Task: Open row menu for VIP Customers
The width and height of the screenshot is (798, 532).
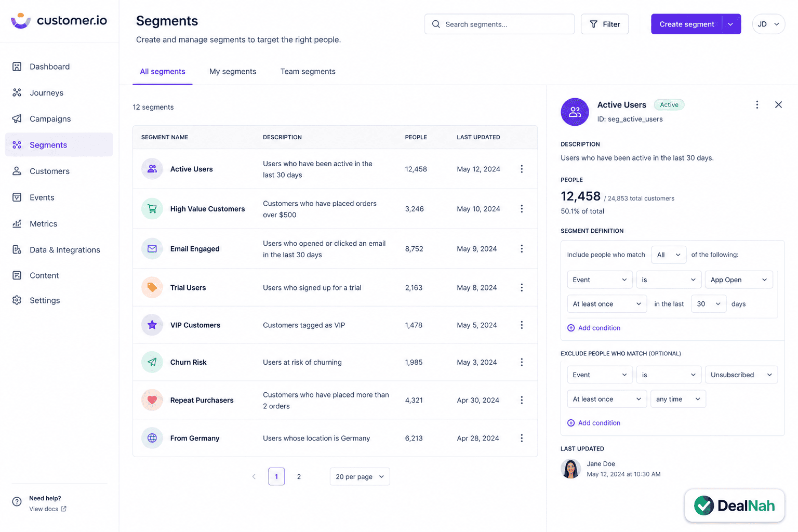Action: point(522,325)
